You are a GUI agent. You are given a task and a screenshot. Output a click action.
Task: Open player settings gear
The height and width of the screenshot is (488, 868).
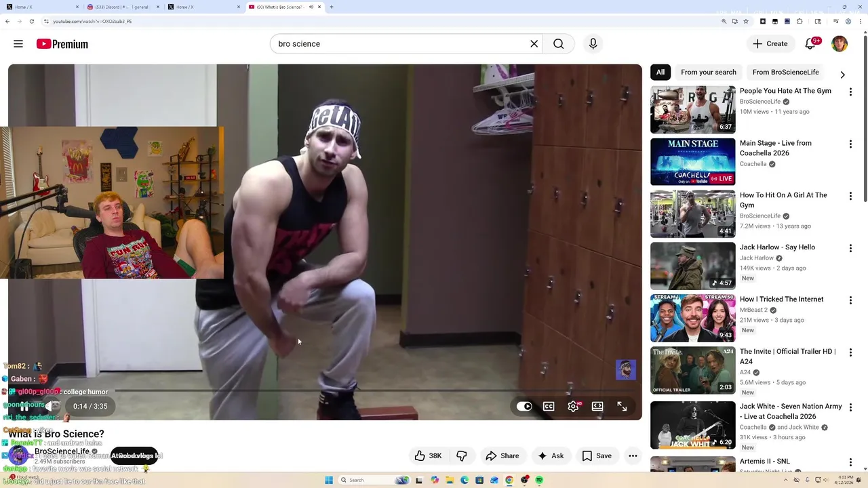[573, 407]
